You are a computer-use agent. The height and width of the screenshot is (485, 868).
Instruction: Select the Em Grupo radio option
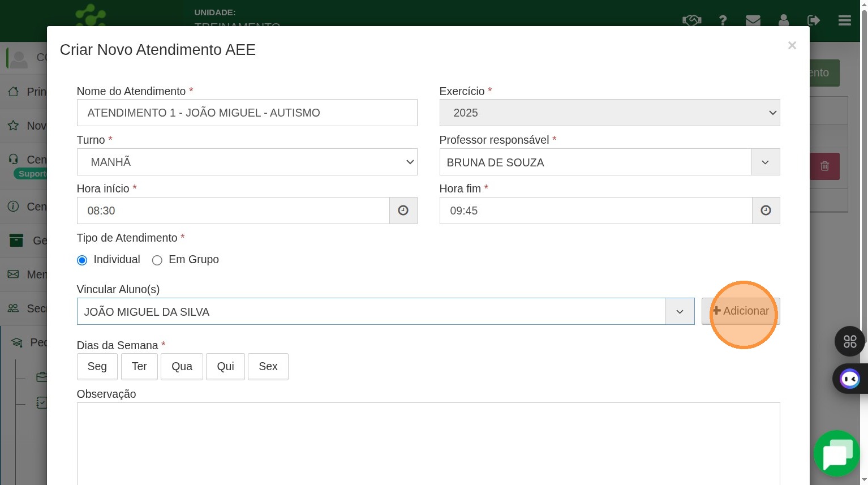point(157,260)
